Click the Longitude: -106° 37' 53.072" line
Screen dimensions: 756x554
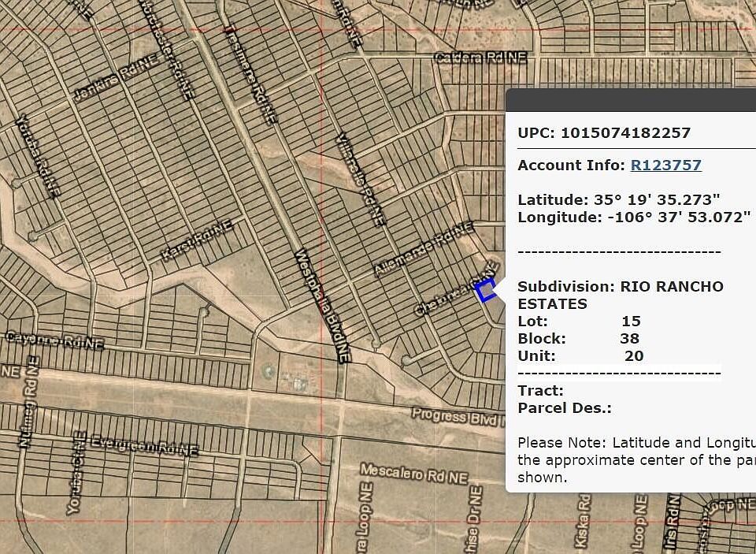(634, 218)
